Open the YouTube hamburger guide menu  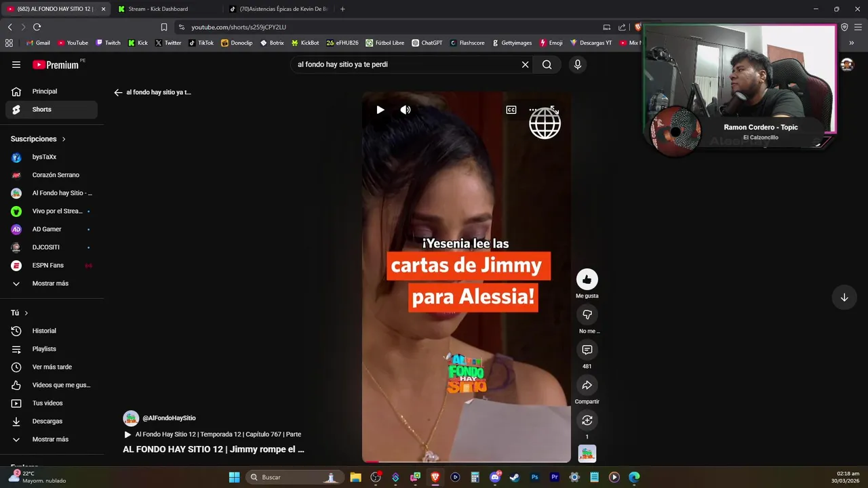click(x=16, y=64)
